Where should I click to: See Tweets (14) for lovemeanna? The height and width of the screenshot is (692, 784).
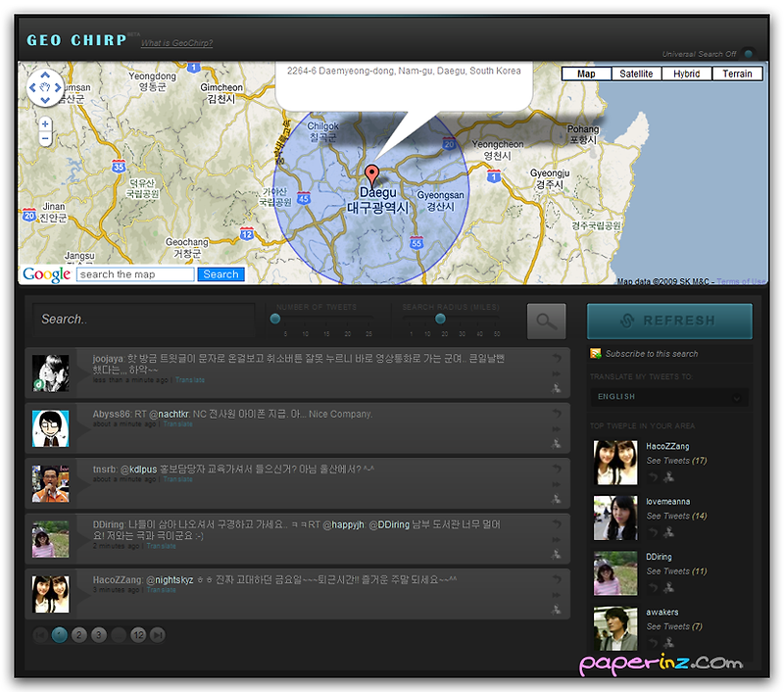tap(676, 516)
